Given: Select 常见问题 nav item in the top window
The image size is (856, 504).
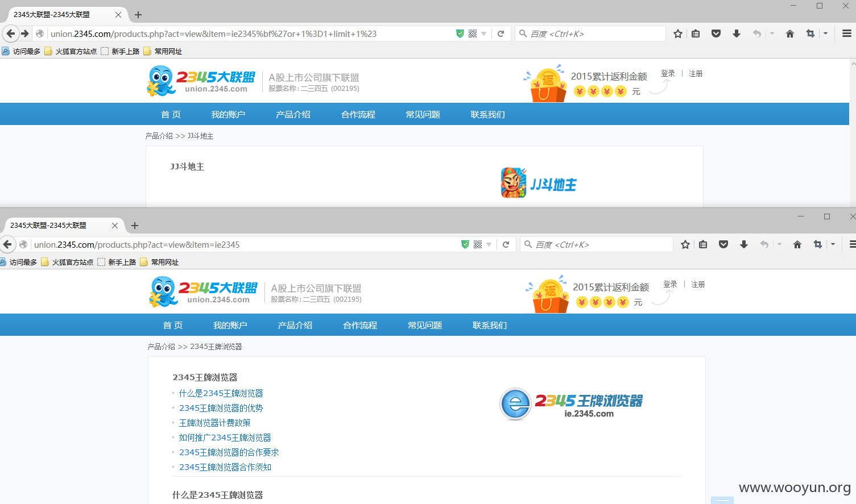Looking at the screenshot, I should 423,114.
